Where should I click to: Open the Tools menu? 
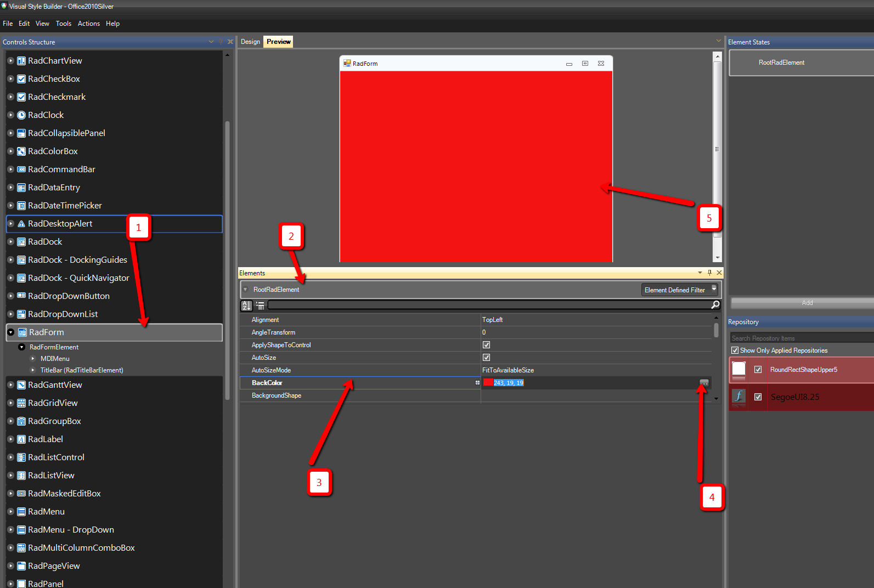pos(64,24)
